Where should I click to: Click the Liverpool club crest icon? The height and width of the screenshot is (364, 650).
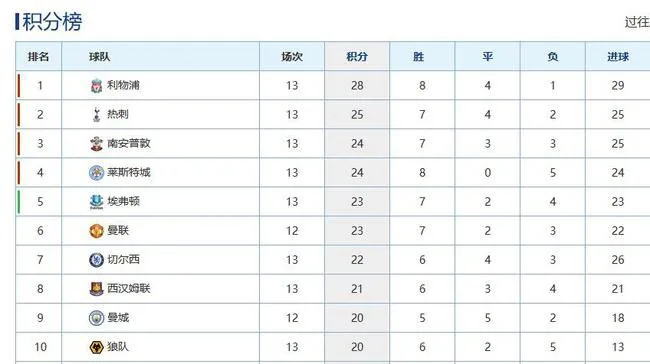pyautogui.click(x=96, y=86)
